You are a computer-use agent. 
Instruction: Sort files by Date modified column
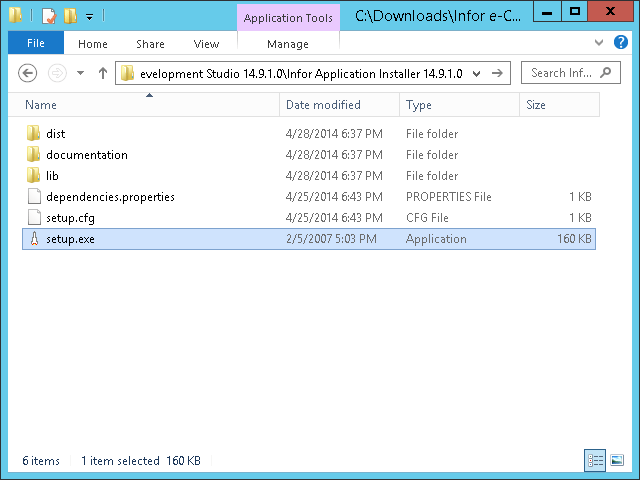[323, 105]
